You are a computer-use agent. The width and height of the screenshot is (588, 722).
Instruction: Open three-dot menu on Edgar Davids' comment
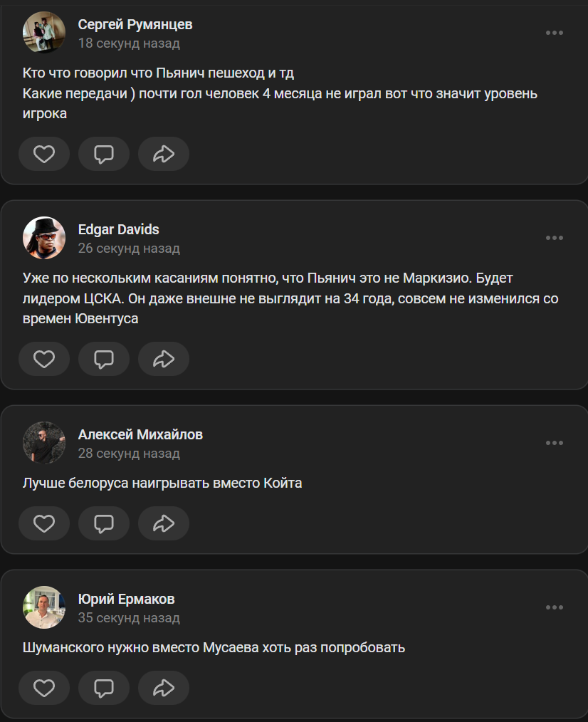555,238
